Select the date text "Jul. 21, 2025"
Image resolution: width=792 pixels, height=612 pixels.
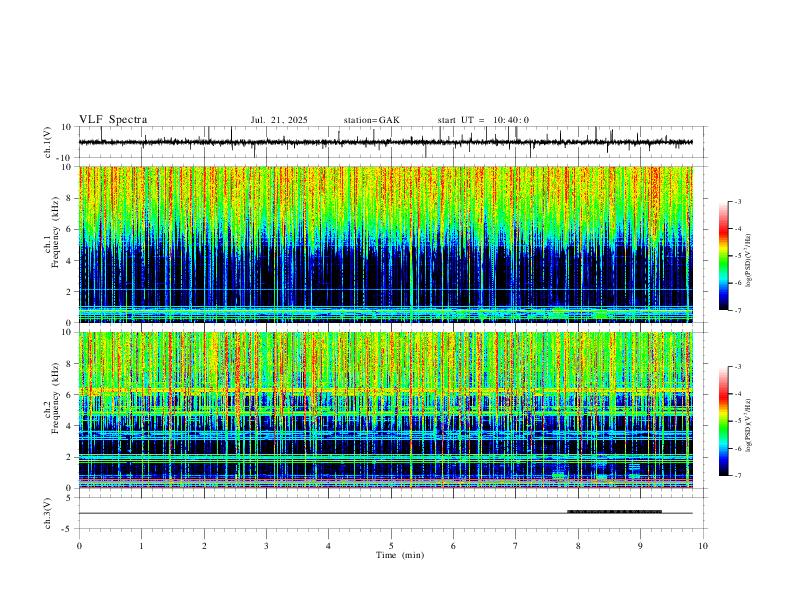click(x=279, y=120)
